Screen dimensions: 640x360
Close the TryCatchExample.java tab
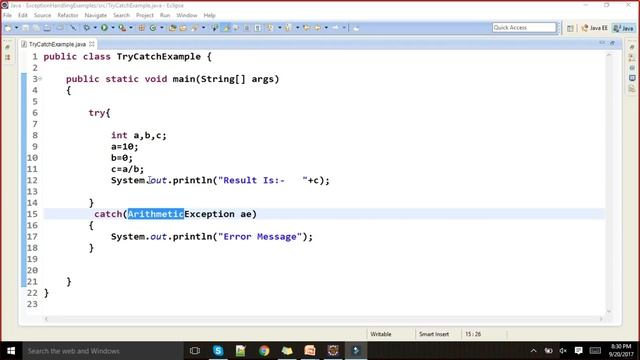click(x=92, y=44)
